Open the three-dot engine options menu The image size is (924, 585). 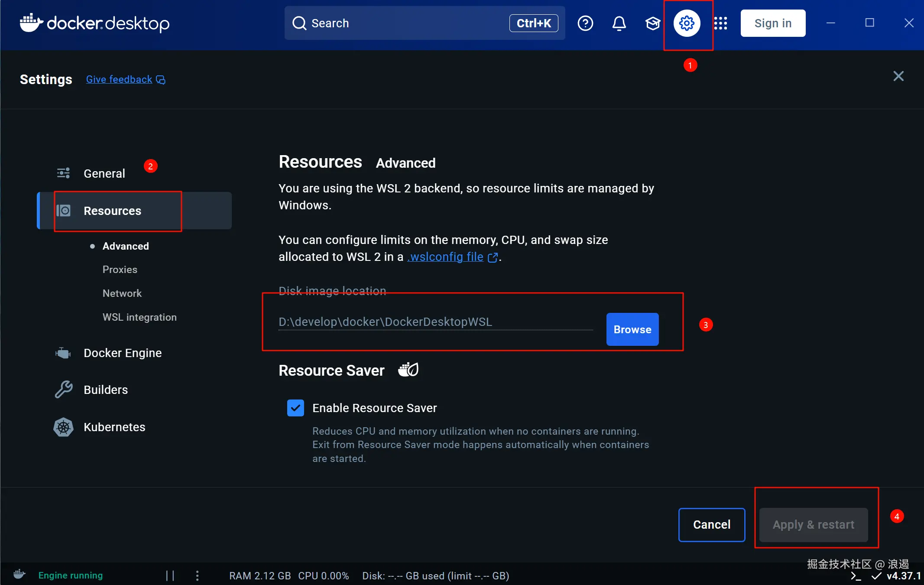[197, 575]
